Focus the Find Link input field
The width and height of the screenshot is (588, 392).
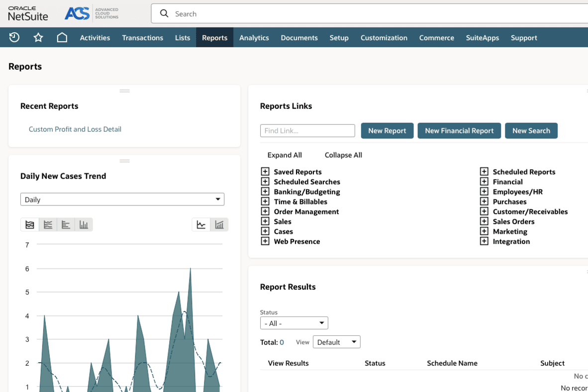(x=307, y=130)
